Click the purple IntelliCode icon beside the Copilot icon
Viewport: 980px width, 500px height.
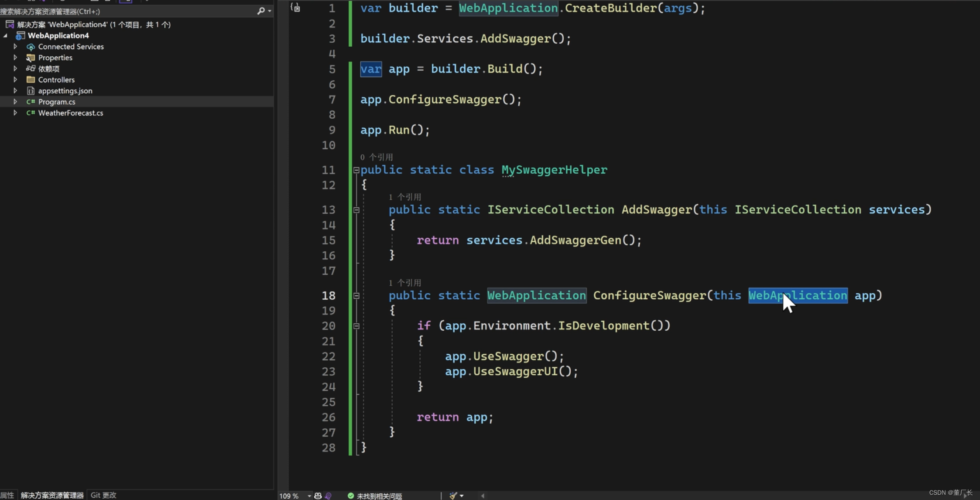[329, 496]
